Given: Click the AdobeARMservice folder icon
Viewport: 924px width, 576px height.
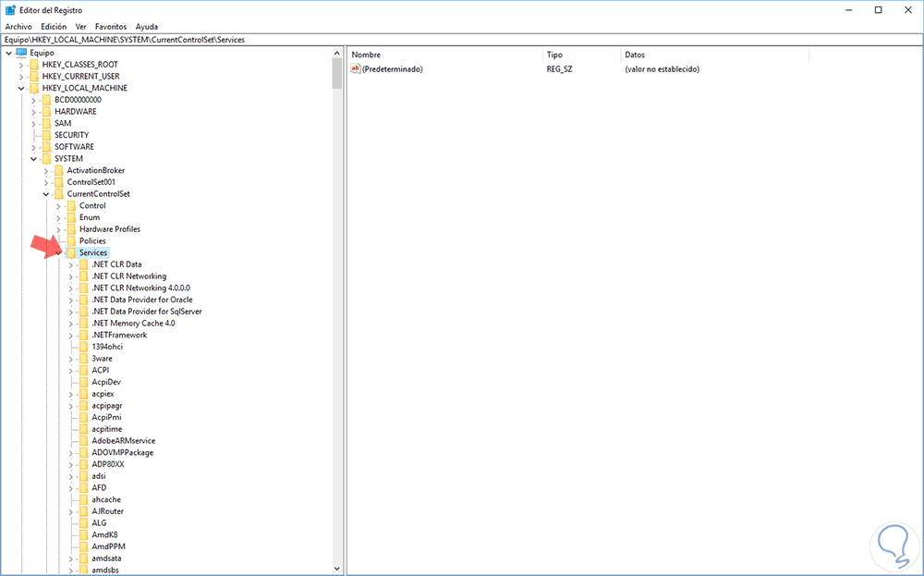Looking at the screenshot, I should coord(84,441).
